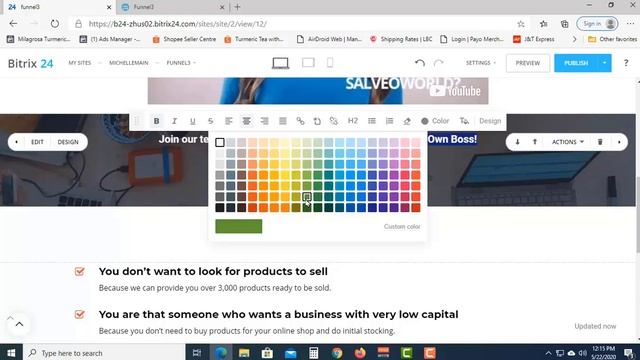
Task: Switch to tablet preview mode
Action: pyautogui.click(x=308, y=62)
